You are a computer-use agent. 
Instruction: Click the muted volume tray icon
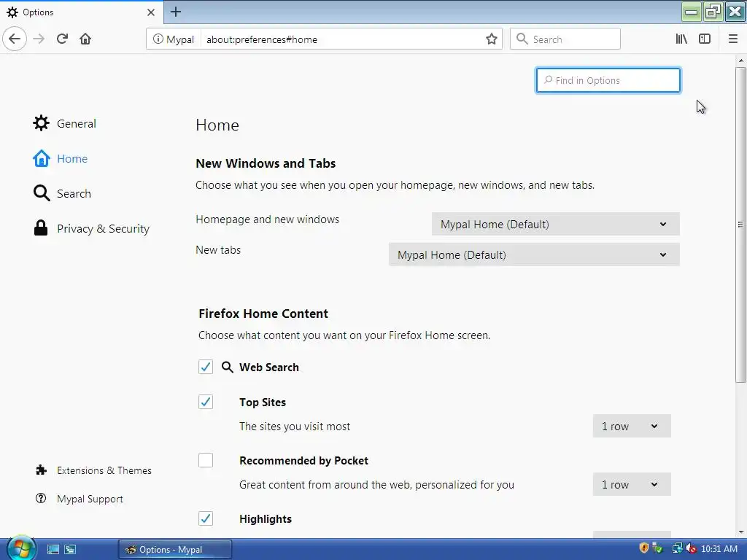pos(690,548)
